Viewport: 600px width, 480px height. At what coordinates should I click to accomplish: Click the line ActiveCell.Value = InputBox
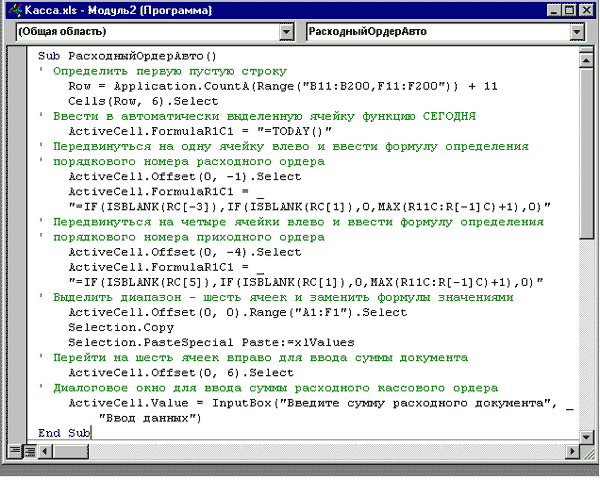[x=321, y=403]
